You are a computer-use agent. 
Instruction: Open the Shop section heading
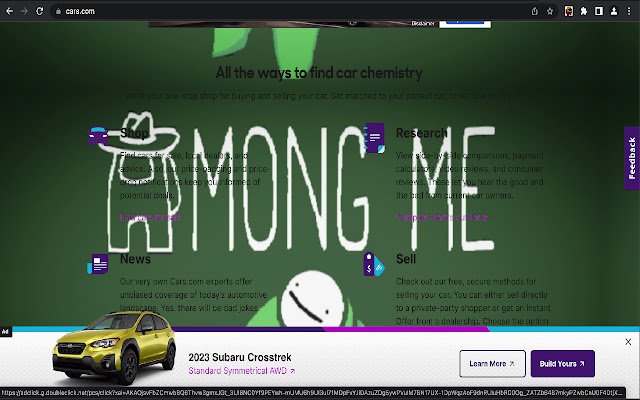tap(134, 133)
